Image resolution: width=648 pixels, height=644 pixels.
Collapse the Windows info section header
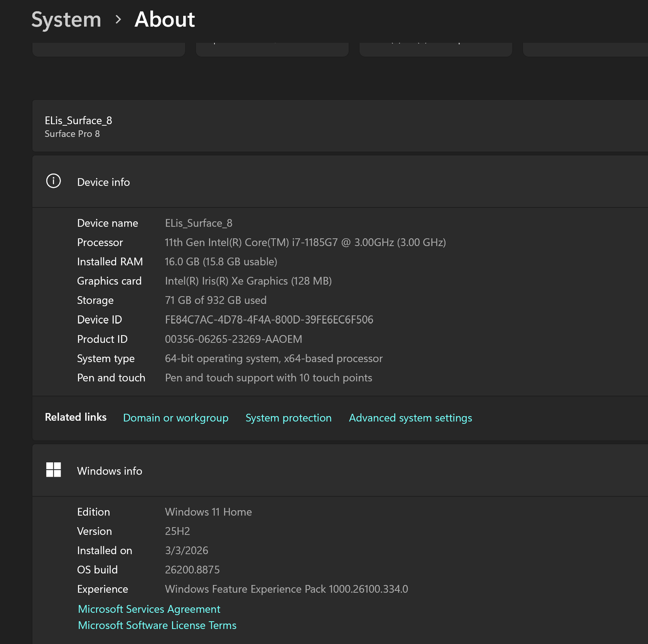[x=340, y=470]
